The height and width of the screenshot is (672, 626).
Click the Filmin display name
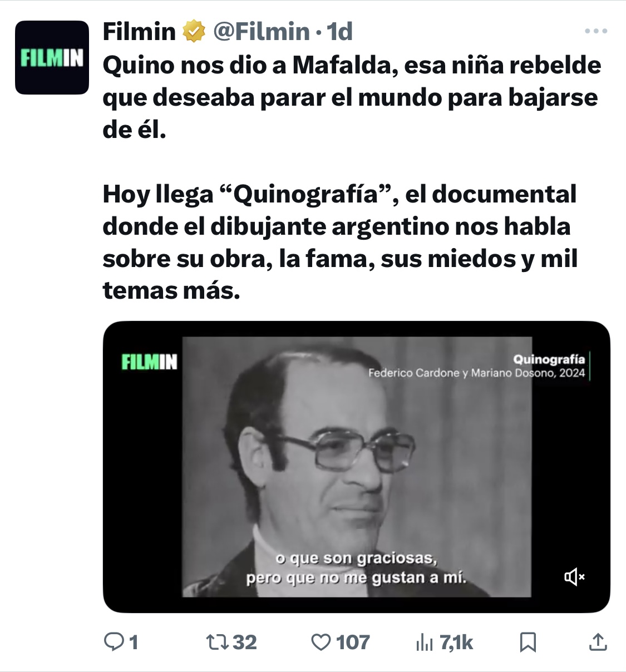point(139,31)
